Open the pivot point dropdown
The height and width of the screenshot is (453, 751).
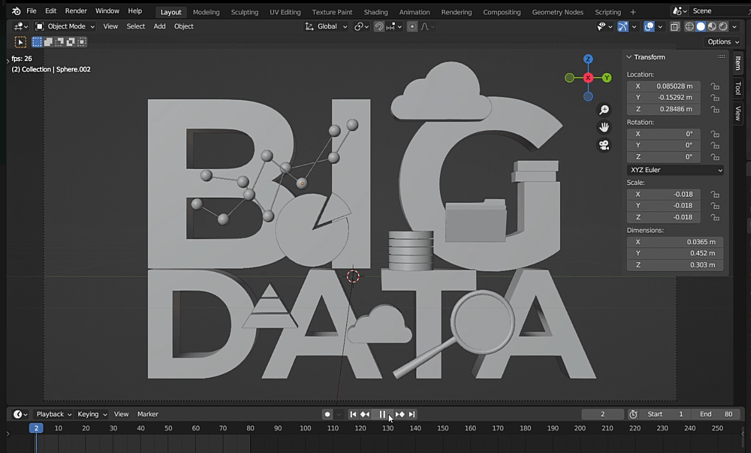361,26
